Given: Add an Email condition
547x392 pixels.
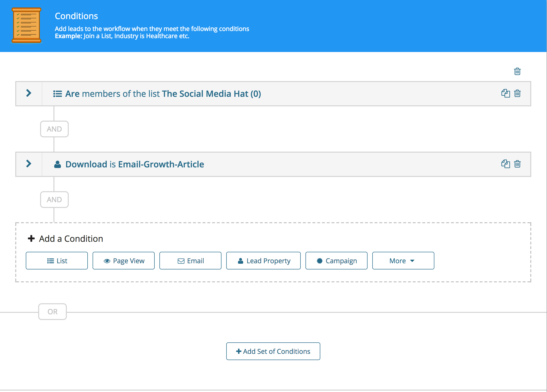Looking at the screenshot, I should tap(190, 261).
